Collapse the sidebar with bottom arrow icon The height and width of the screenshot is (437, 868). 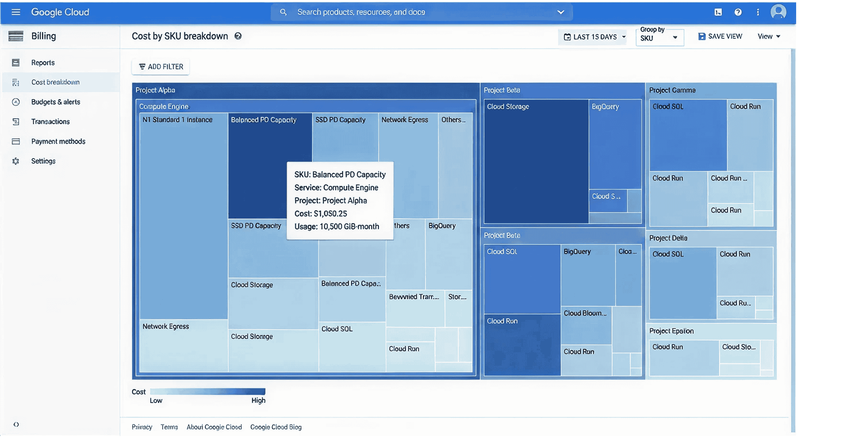pyautogui.click(x=16, y=424)
